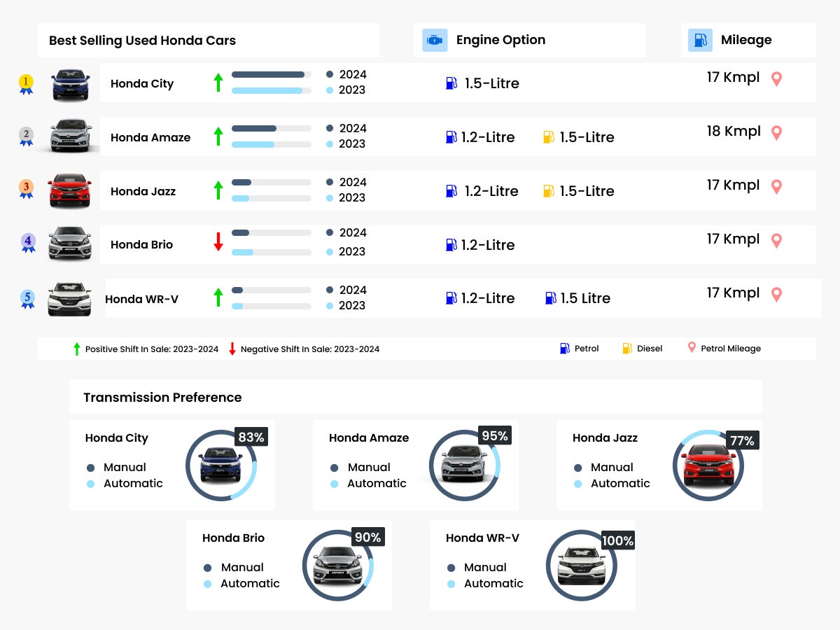Select the red Honda Jazz car thumbnail
This screenshot has height=630, width=840.
point(69,190)
